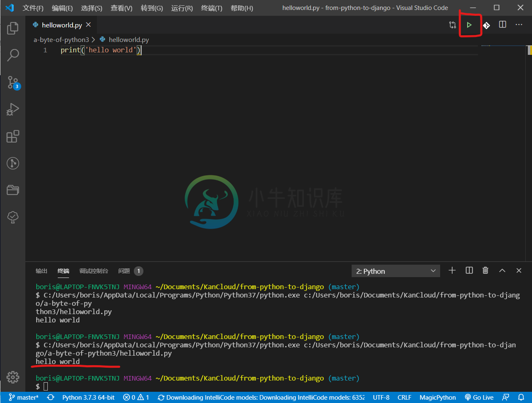Image resolution: width=532 pixels, height=403 pixels.
Task: Open the 编辑(E) menu
Action: [x=62, y=8]
